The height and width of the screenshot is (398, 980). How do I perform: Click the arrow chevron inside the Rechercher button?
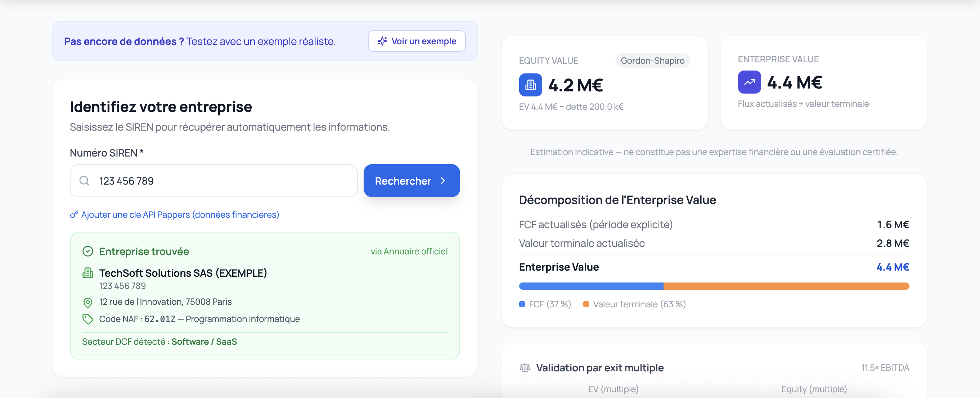pos(443,181)
